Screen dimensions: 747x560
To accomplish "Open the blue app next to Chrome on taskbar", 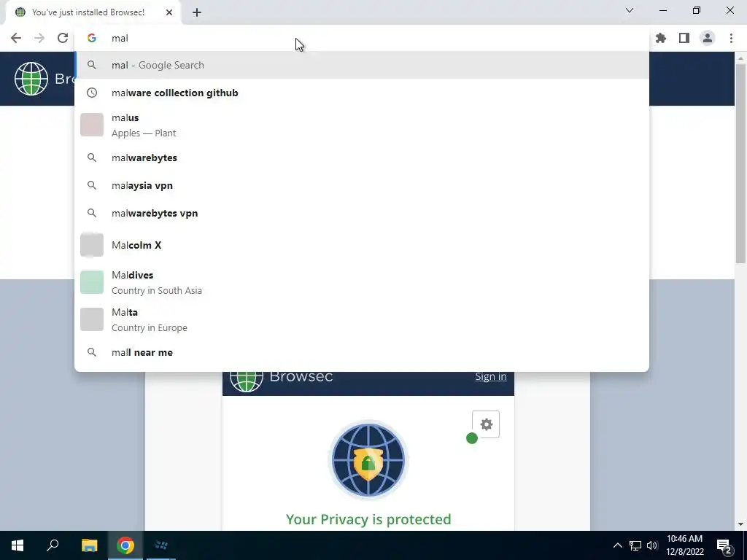I will (161, 545).
